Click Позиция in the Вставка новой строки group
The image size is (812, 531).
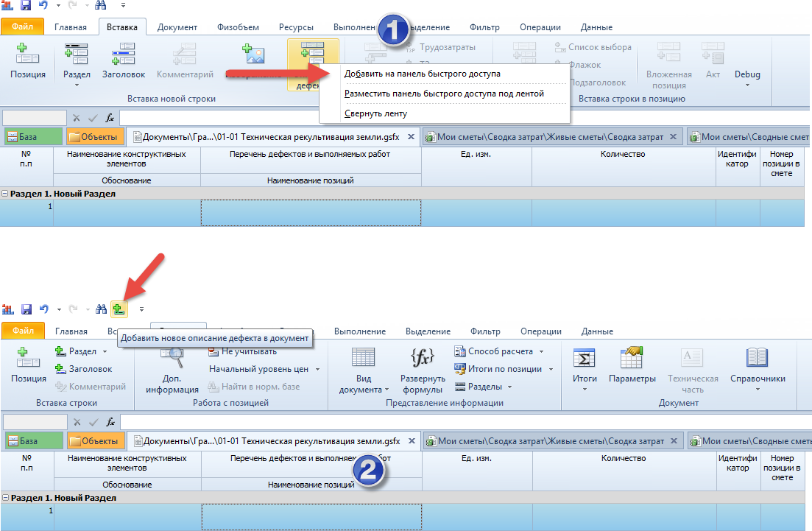click(28, 61)
